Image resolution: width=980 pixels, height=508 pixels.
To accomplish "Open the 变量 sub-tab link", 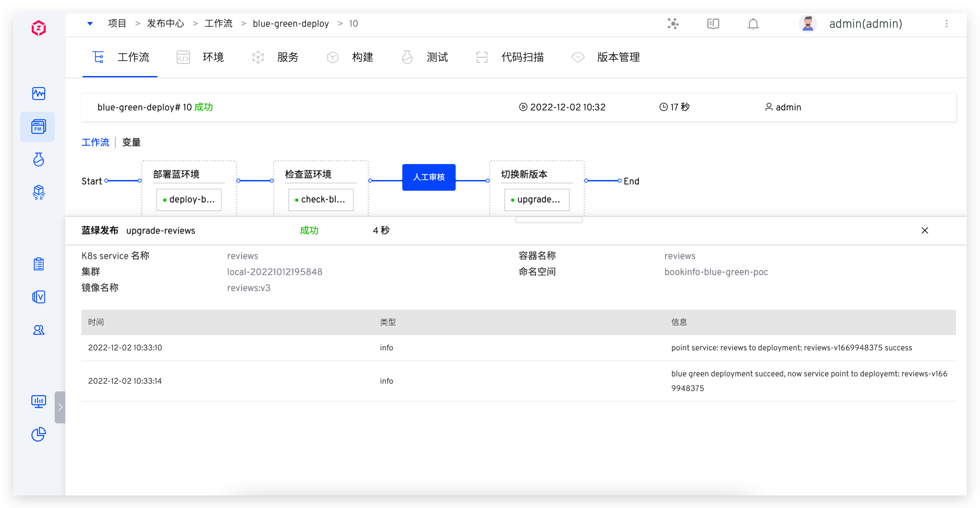I will coord(131,143).
